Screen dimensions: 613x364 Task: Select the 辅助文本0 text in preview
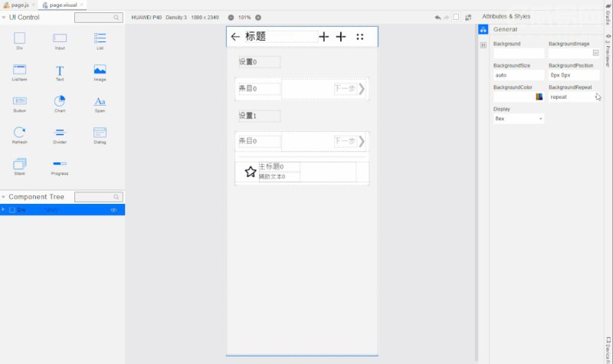pos(272,177)
